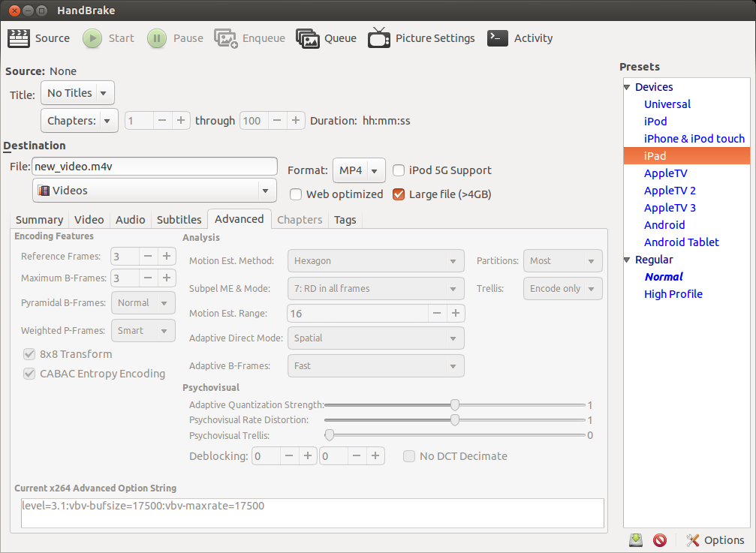The image size is (756, 553).
Task: Disable the Large file (>4GB) checkbox
Action: [x=399, y=194]
